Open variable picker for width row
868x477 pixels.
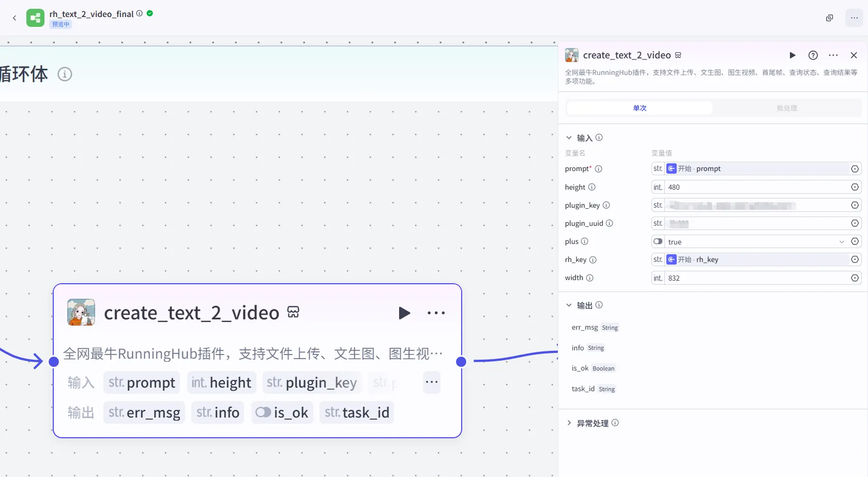point(855,278)
